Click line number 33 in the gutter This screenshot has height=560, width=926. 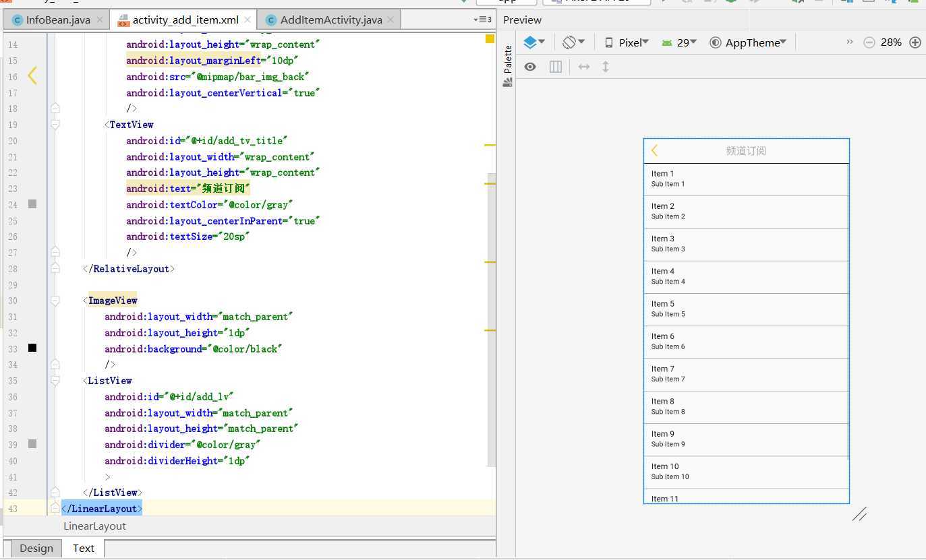click(x=13, y=348)
